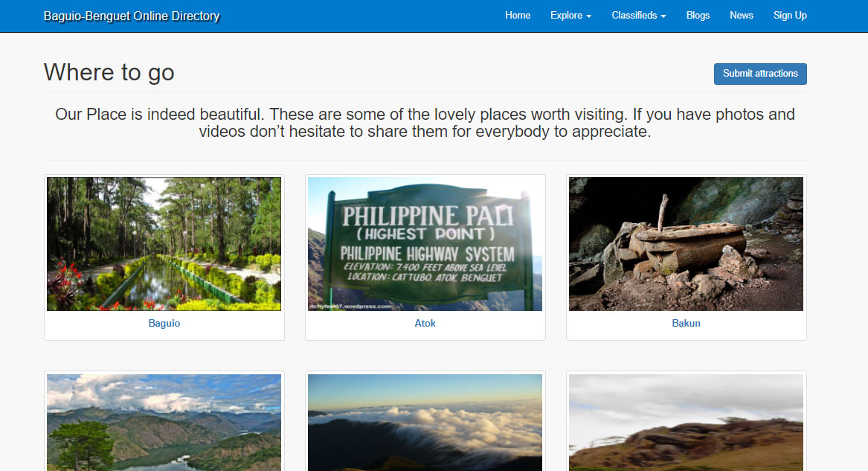The image size is (868, 471).
Task: Follow the Bakun caption link
Action: (x=686, y=324)
